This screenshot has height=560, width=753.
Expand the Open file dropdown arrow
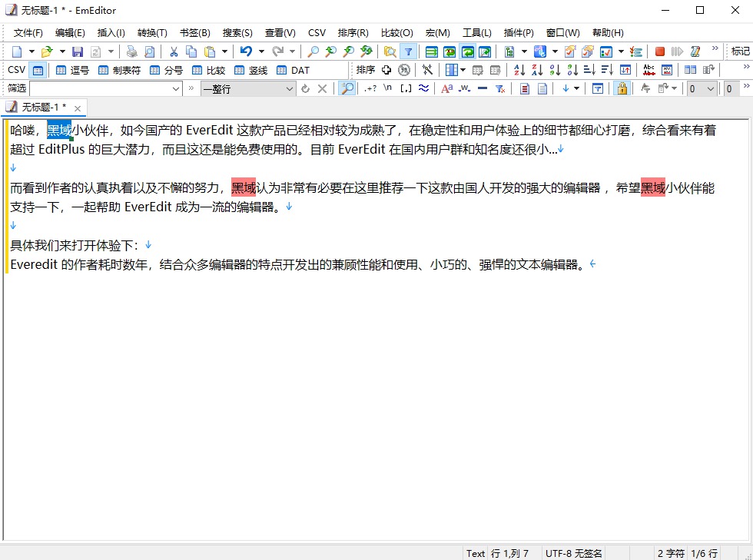62,51
